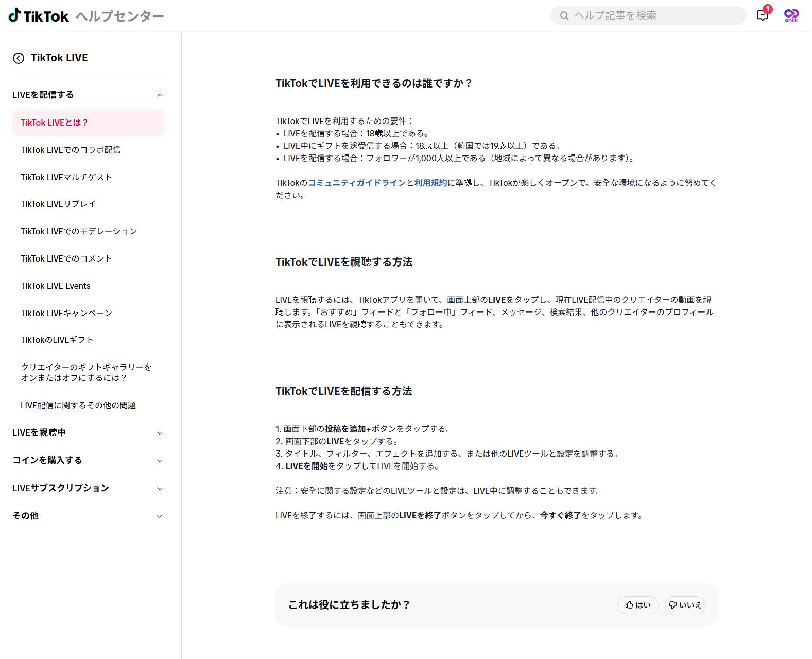The width and height of the screenshot is (812, 659).
Task: Expand the LIVEサブスクリプション section
Action: (x=88, y=489)
